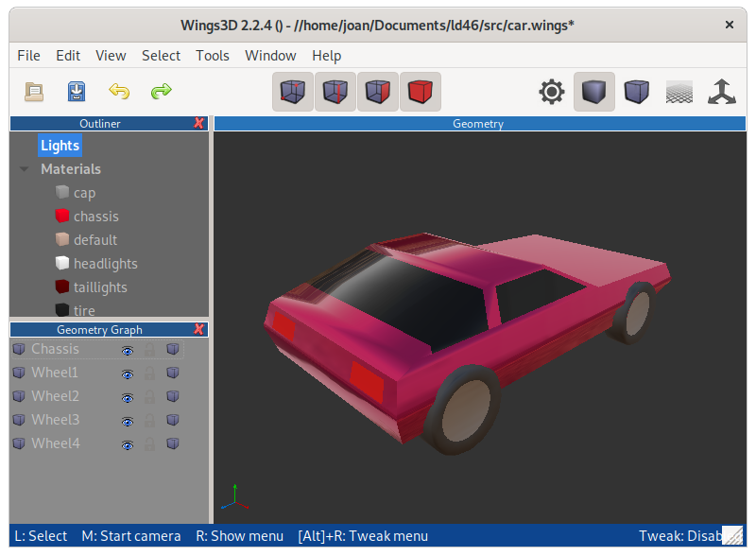Save the model using the download icon
Viewport: 756px width, 556px height.
77,91
